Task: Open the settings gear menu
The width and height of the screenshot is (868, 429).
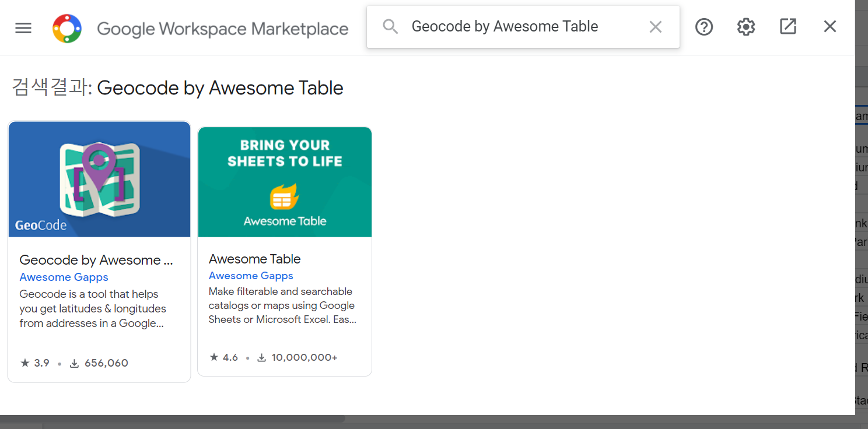Action: [x=746, y=27]
